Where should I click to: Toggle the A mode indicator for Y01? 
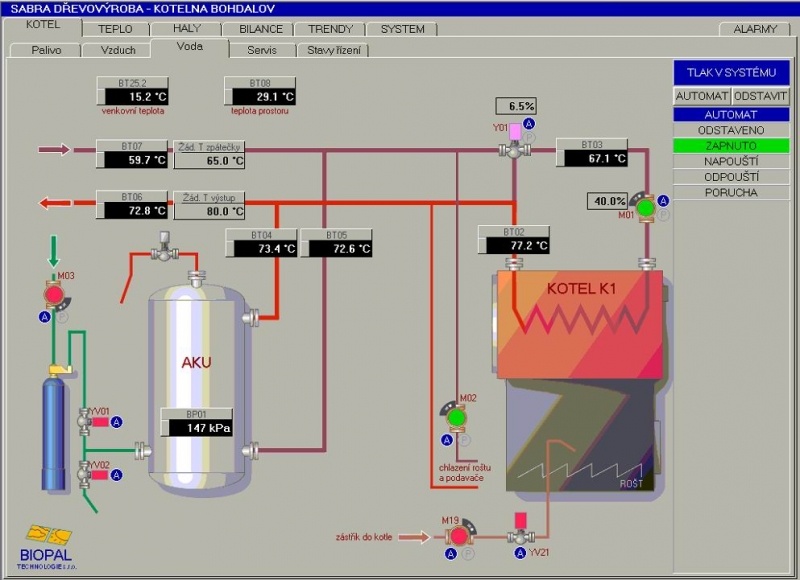pyautogui.click(x=529, y=123)
